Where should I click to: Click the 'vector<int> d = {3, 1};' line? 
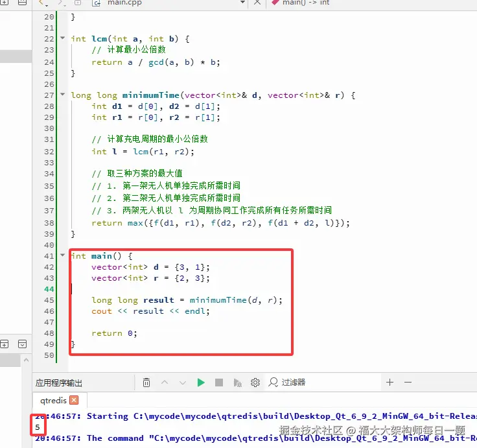(150, 267)
